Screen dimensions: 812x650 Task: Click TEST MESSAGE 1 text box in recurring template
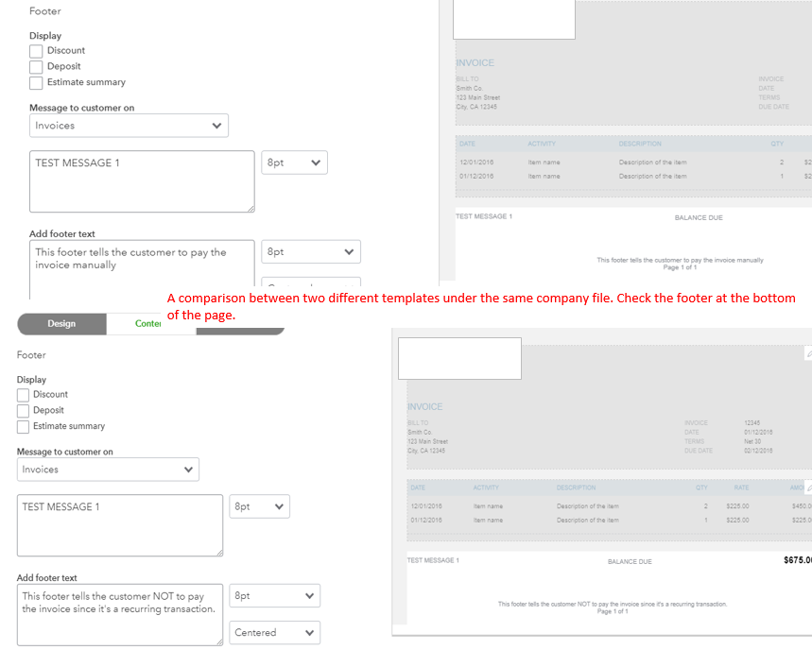tap(120, 525)
